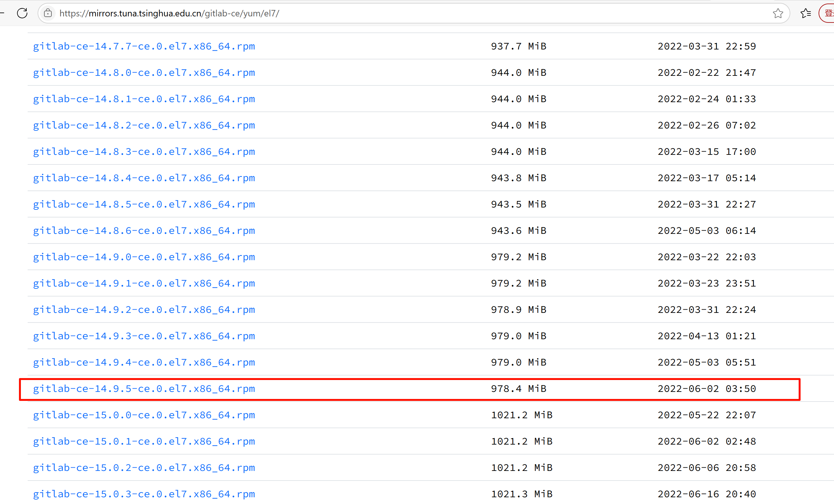Select date 2022-03-22 22:03
The image size is (834, 504).
point(707,257)
